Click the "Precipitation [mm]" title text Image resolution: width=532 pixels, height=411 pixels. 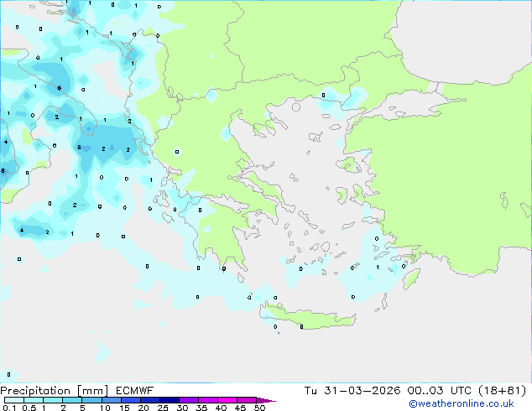point(55,391)
